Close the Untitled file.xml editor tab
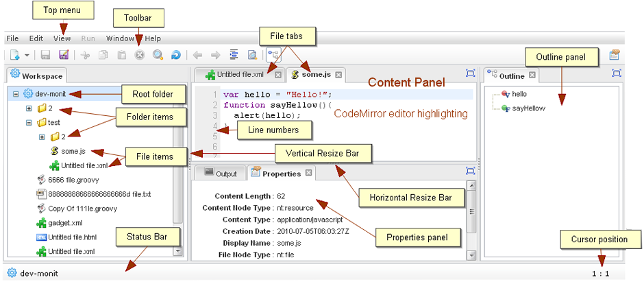Image resolution: width=644 pixels, height=282 pixels. coord(277,75)
